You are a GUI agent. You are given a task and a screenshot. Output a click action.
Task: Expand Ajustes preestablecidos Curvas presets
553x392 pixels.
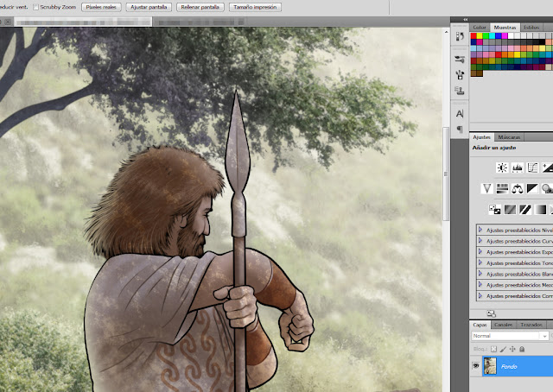(x=480, y=241)
